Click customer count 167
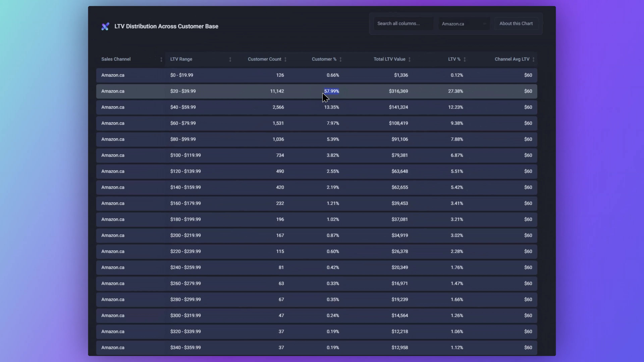The width and height of the screenshot is (644, 362). (x=280, y=235)
